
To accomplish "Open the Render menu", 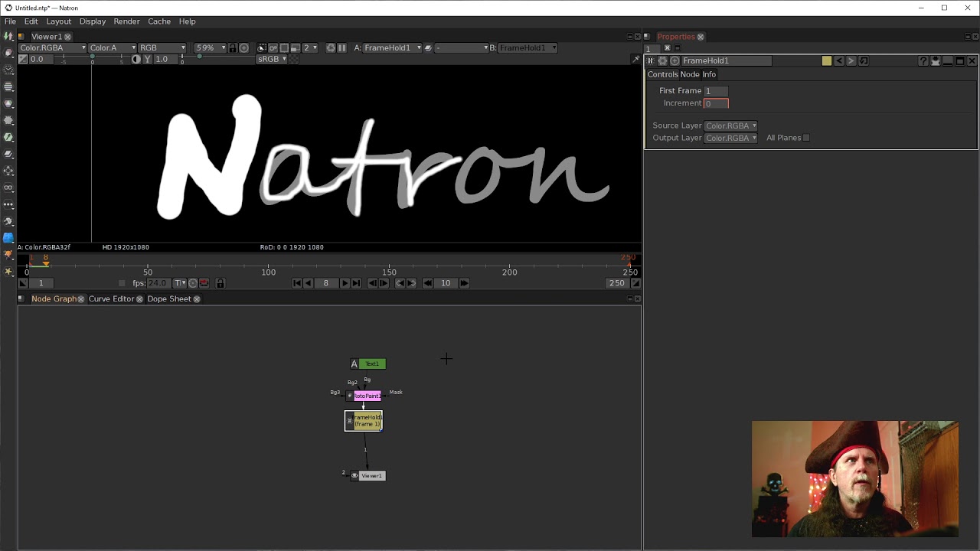I will click(x=126, y=21).
